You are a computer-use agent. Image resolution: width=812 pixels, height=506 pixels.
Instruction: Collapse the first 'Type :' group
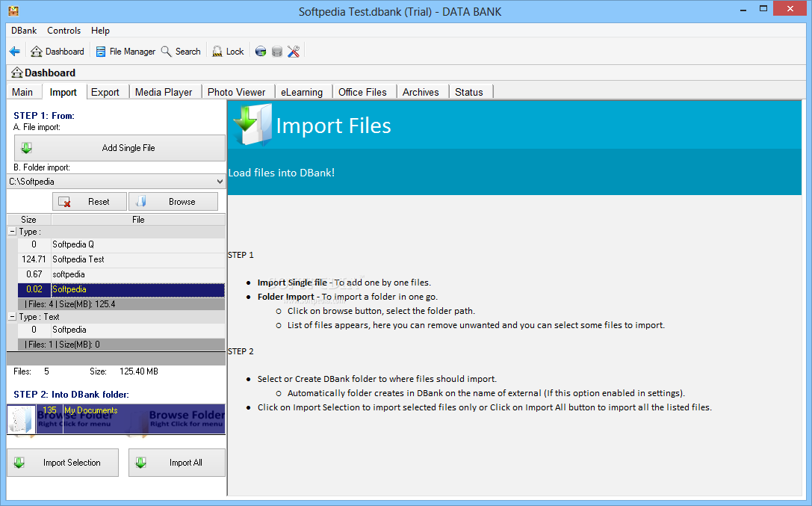[13, 232]
